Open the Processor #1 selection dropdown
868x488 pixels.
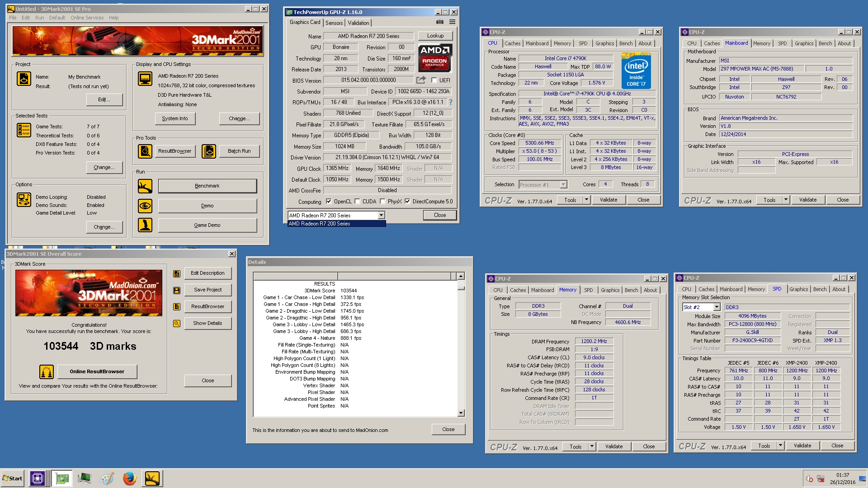(x=563, y=184)
